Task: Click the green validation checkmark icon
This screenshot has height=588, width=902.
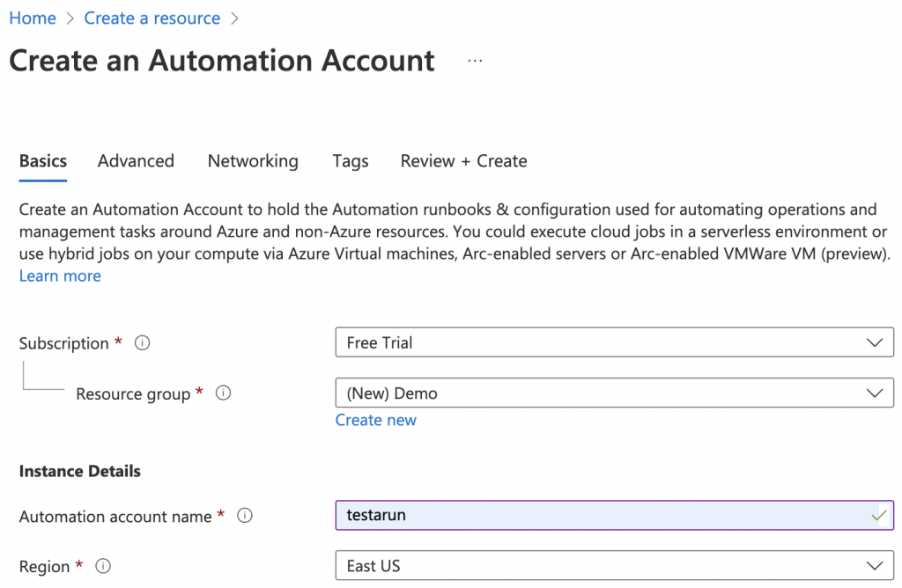Action: pos(878,516)
